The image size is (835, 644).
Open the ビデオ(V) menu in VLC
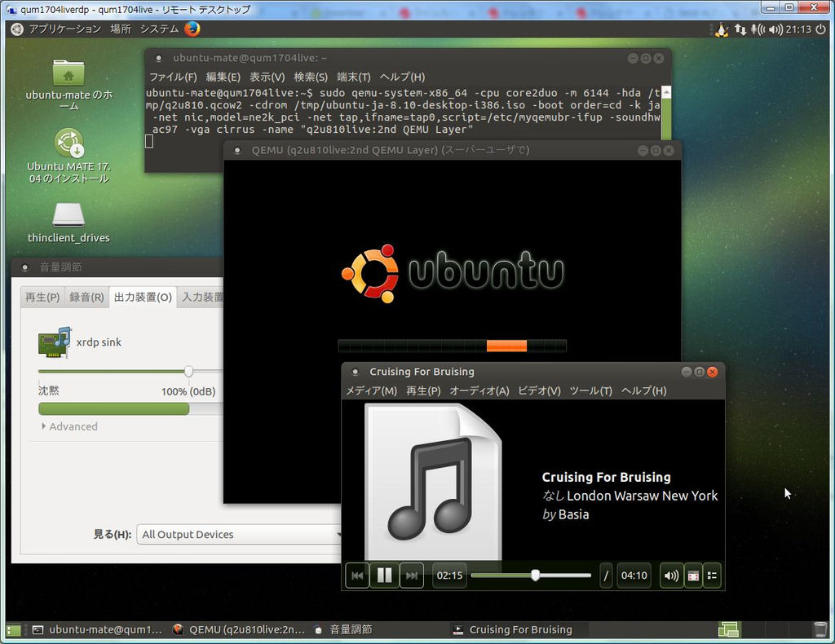pyautogui.click(x=539, y=390)
